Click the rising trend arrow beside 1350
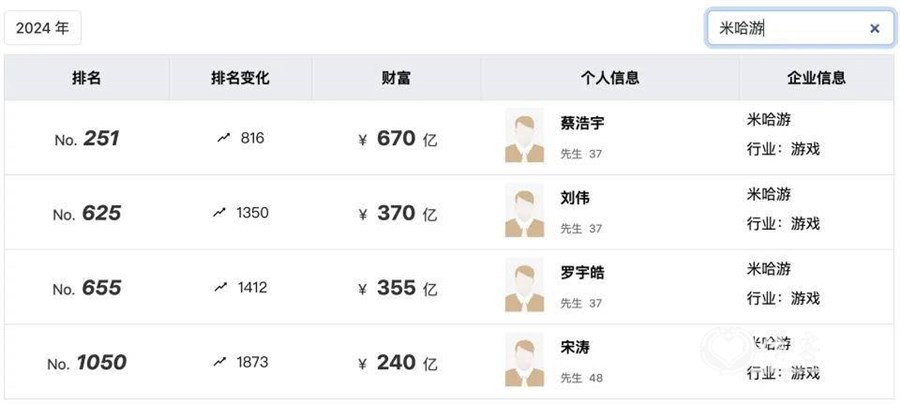This screenshot has height=404, width=900. tap(219, 212)
